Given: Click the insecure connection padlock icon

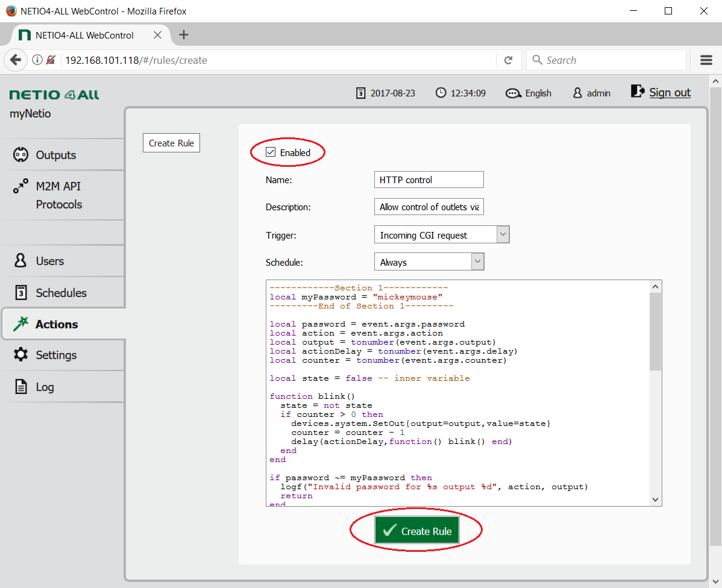Looking at the screenshot, I should [x=51, y=60].
